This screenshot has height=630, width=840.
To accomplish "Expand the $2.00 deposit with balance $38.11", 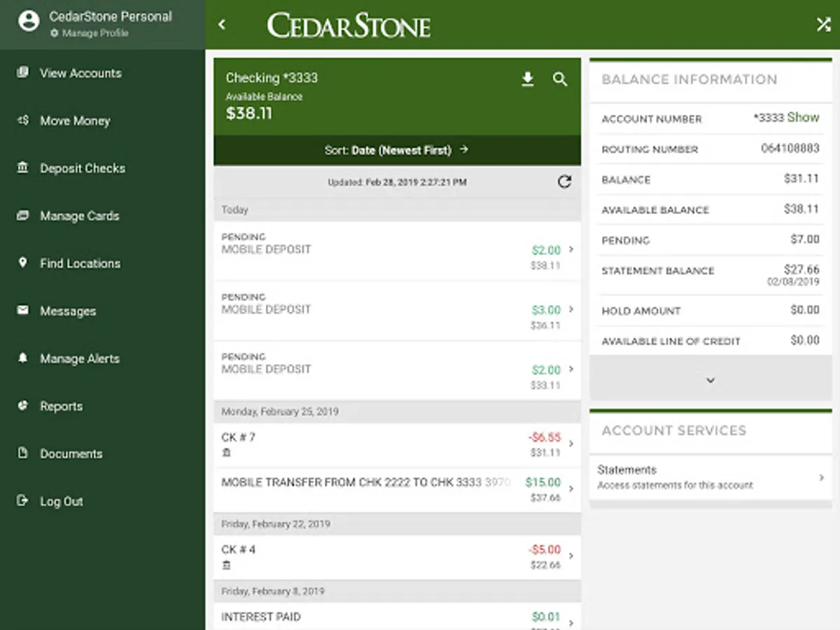I will (571, 250).
